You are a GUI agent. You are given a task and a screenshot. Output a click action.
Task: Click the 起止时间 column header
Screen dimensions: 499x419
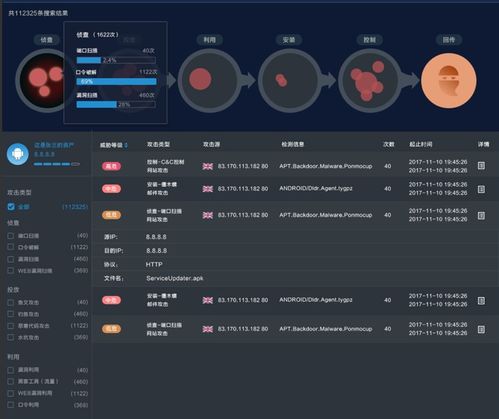coord(421,144)
